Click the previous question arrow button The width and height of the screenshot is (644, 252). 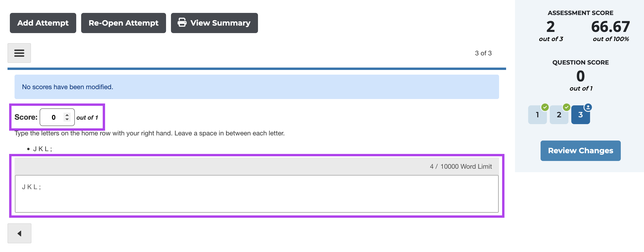(19, 233)
